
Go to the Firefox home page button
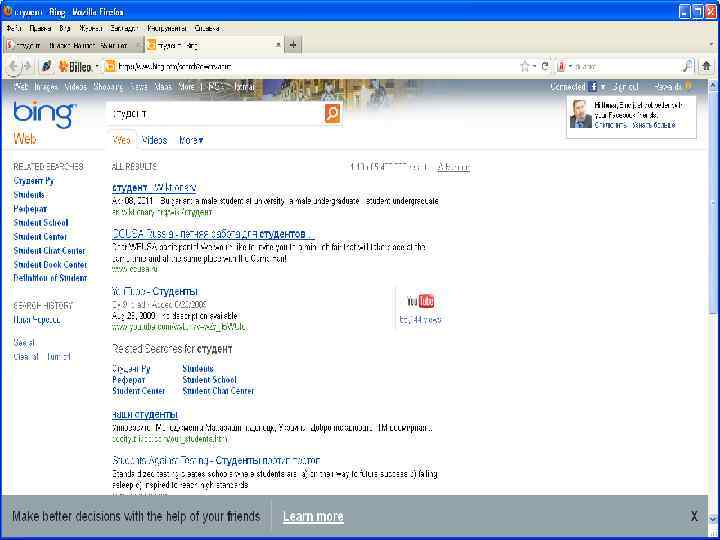click(x=706, y=67)
